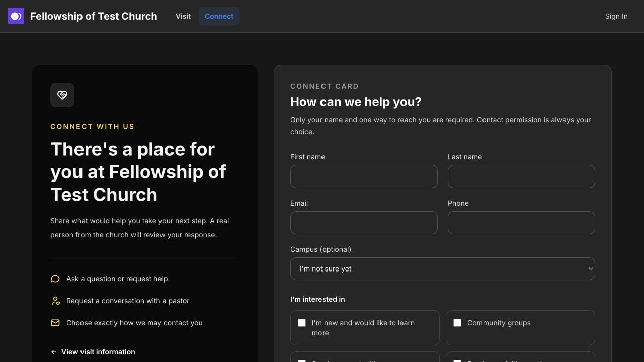
Task: Click the "Ask a question or request help" text
Action: coord(117,279)
